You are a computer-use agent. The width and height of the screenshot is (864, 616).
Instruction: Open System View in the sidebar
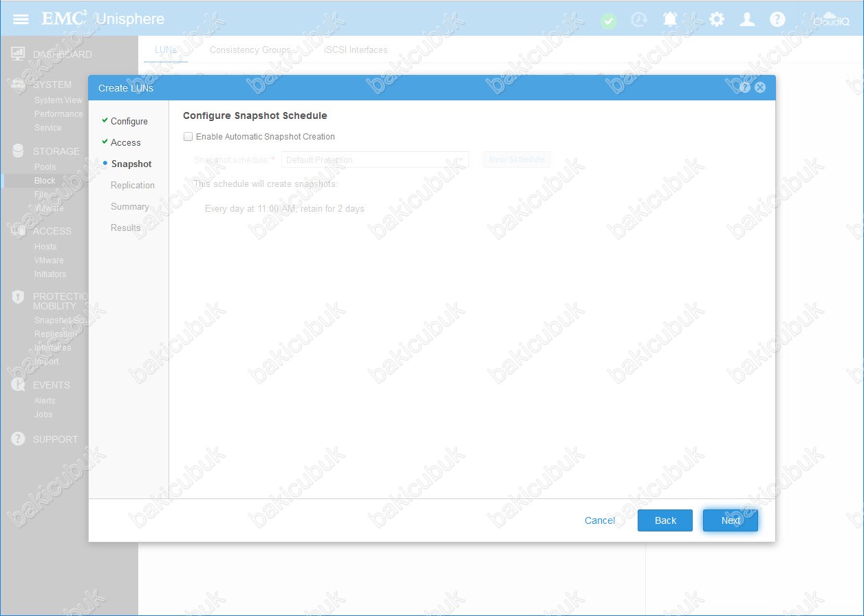coord(58,100)
